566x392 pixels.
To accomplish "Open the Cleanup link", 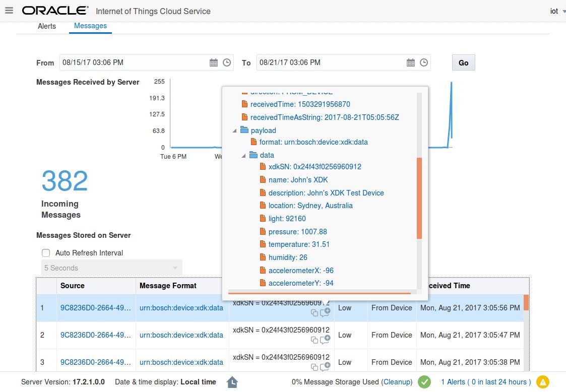I will coord(398,382).
